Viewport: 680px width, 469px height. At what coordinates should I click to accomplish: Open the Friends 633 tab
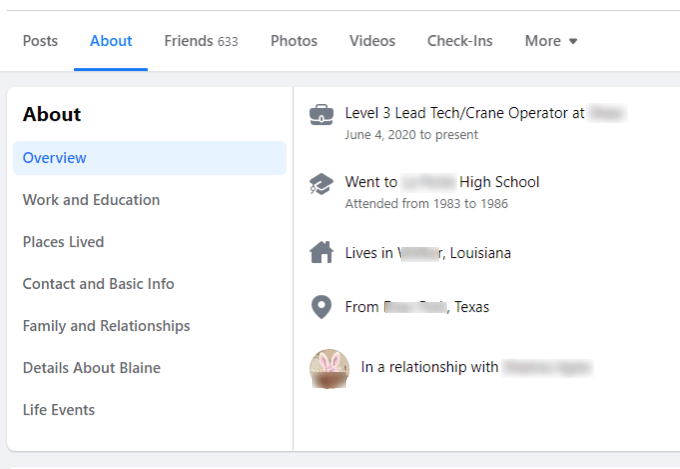tap(201, 41)
